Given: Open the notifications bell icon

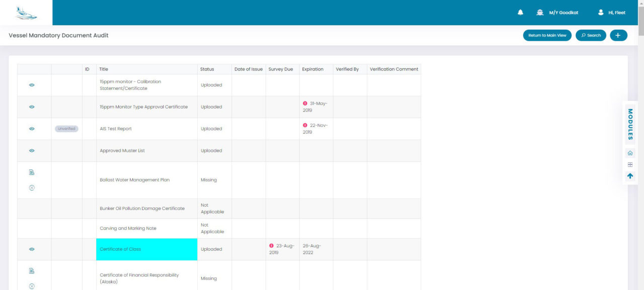Looking at the screenshot, I should (x=520, y=12).
